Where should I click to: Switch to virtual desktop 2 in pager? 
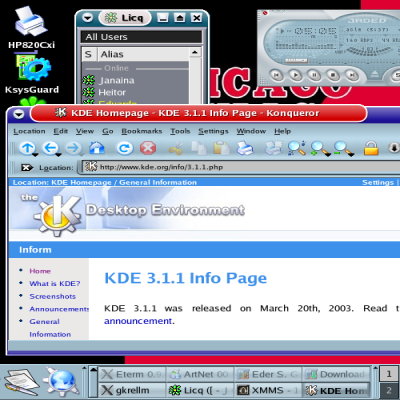[x=389, y=390]
